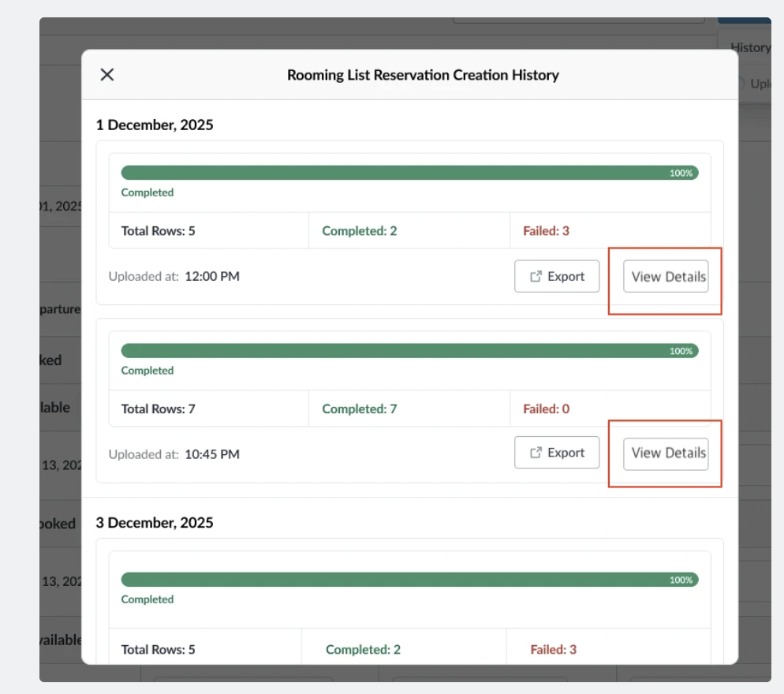784x694 pixels.
Task: Click the 10:45 PM upload time
Action: click(212, 454)
